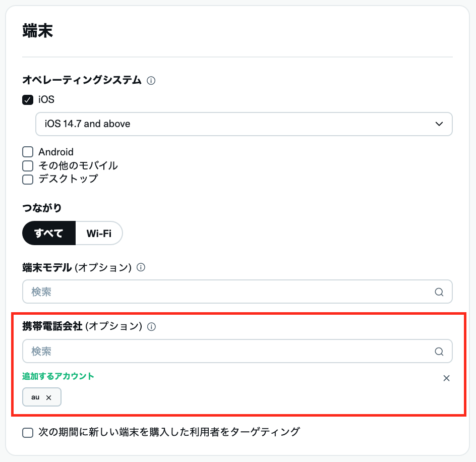The width and height of the screenshot is (476, 462).
Task: Switch connection type to Wi-Fi
Action: point(99,234)
